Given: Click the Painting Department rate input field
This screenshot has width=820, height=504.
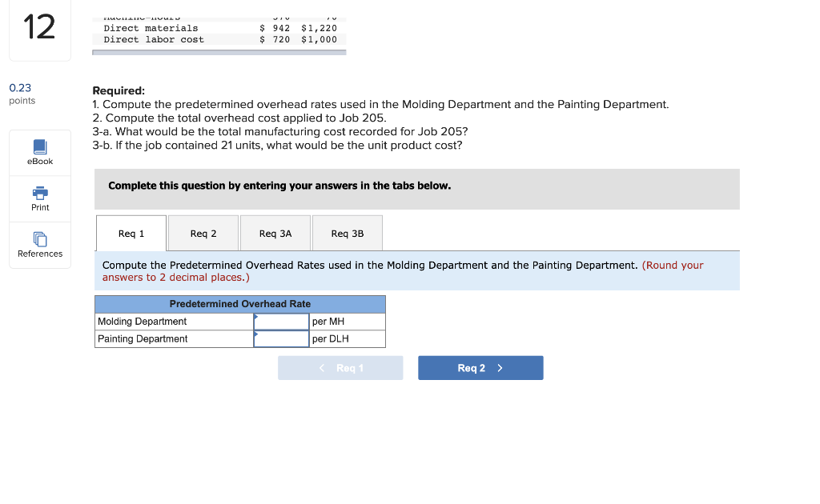Looking at the screenshot, I should [x=281, y=339].
